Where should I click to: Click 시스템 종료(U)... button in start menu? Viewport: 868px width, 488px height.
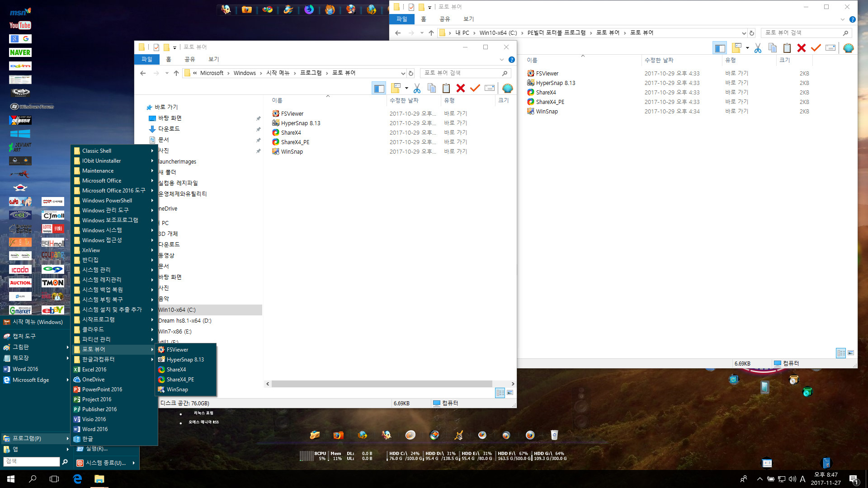tap(106, 463)
